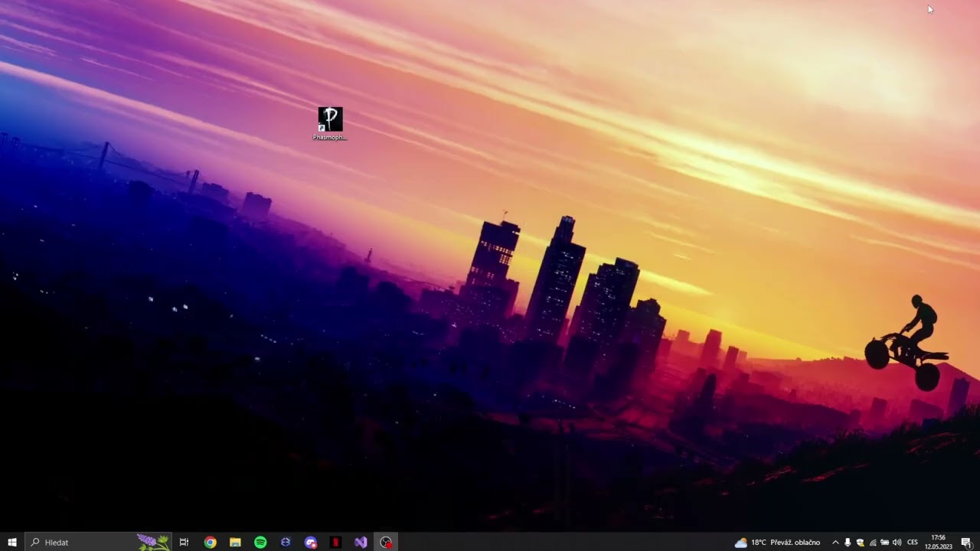Open the Windows Start menu

click(12, 542)
